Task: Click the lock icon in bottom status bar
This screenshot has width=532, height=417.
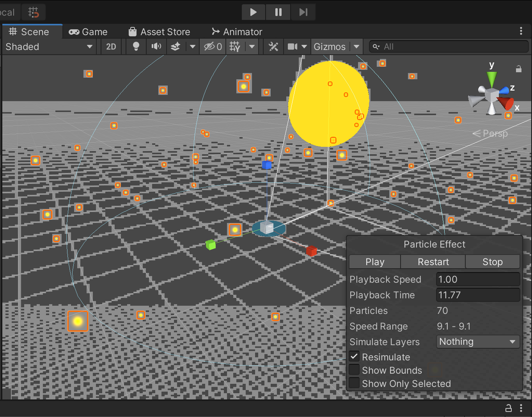Action: (509, 408)
